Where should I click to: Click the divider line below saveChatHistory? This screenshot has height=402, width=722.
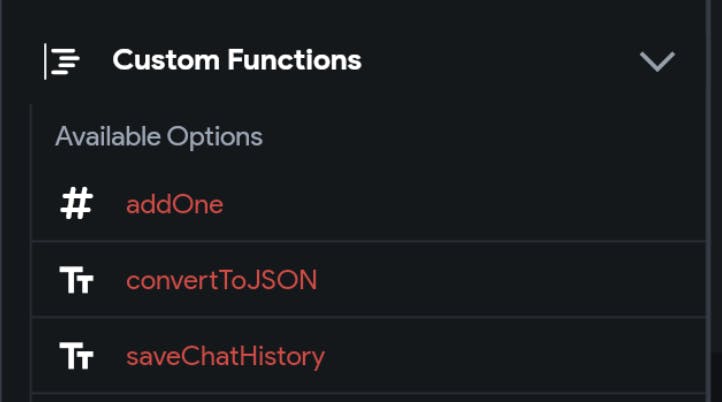click(368, 393)
